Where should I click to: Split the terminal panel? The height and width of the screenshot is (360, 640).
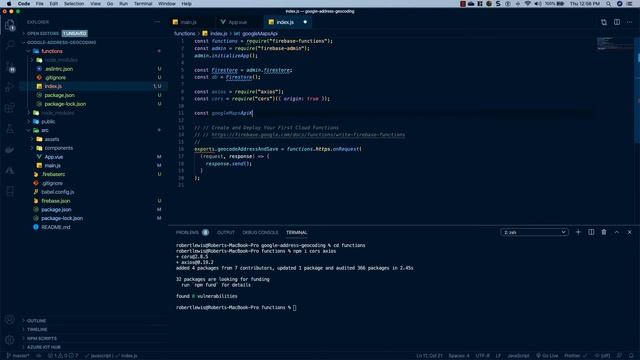[x=591, y=232]
